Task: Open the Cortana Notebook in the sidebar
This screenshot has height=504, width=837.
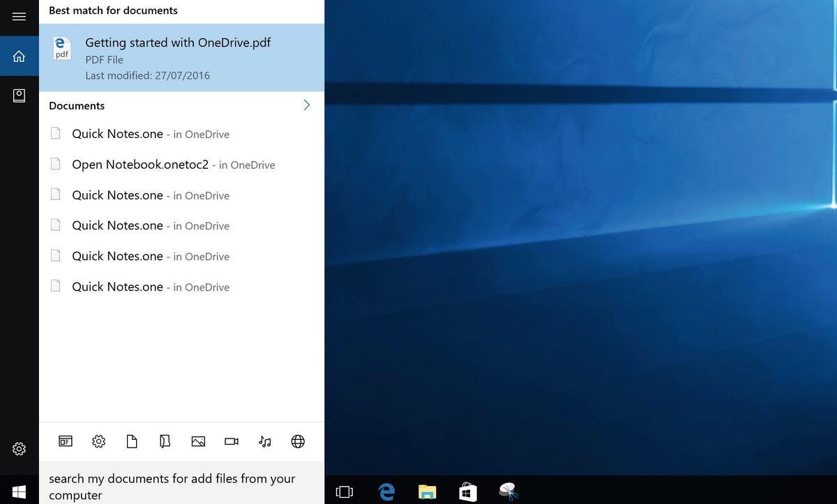Action: [x=19, y=96]
